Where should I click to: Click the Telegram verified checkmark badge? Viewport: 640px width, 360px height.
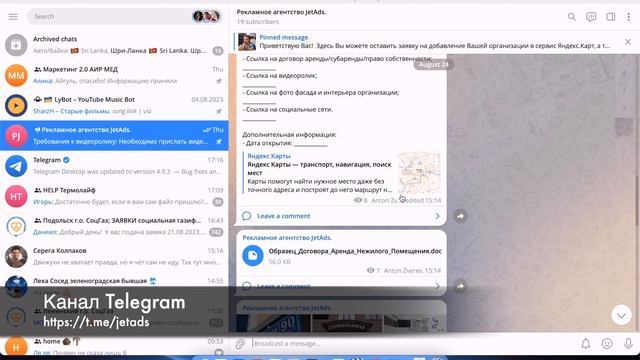66,160
